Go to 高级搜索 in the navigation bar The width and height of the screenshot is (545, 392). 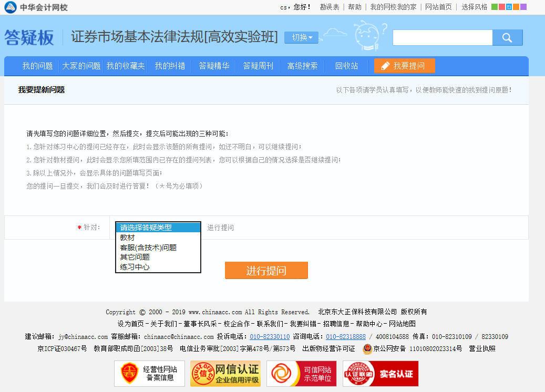302,66
